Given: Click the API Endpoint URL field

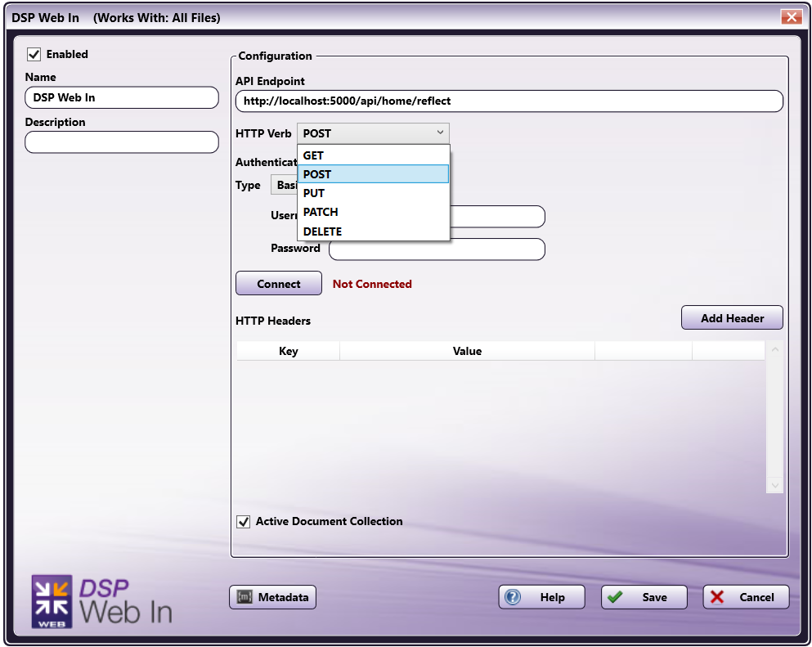Looking at the screenshot, I should [509, 101].
